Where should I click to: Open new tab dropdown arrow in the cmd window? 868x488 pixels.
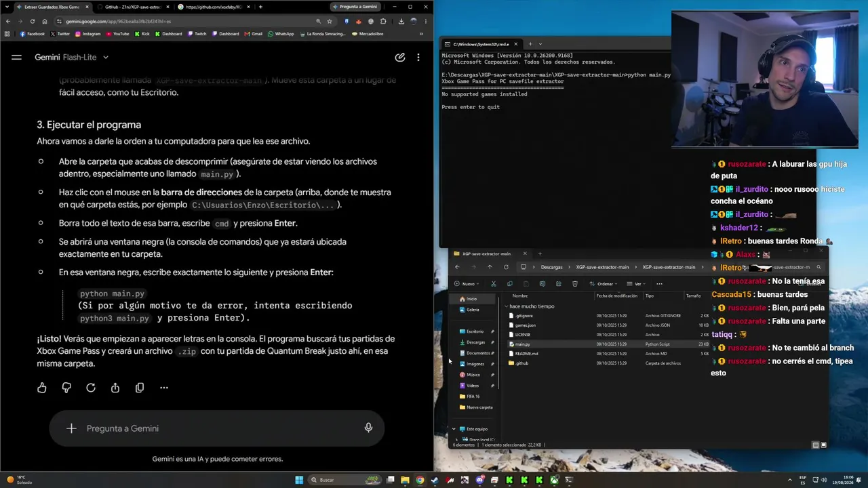pyautogui.click(x=540, y=44)
